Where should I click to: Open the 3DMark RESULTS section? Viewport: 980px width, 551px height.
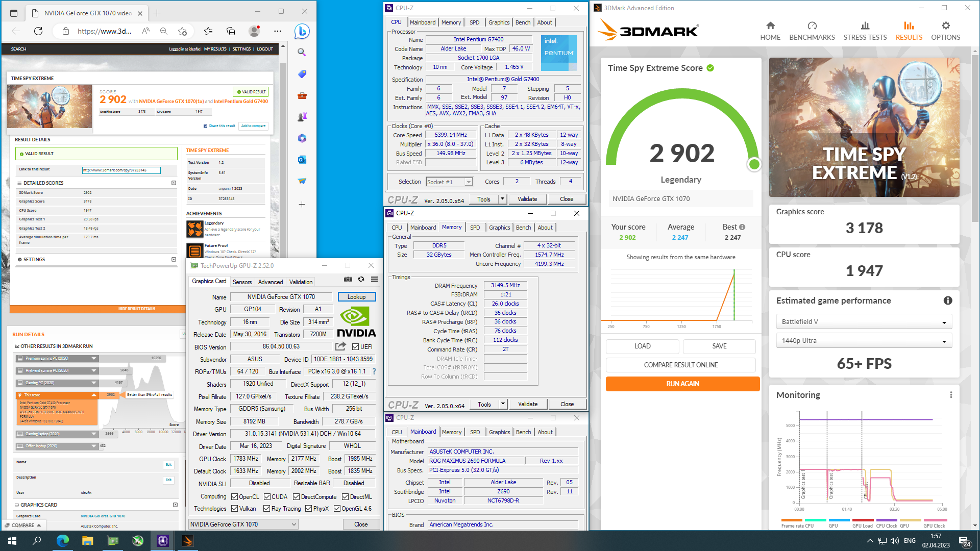909,31
